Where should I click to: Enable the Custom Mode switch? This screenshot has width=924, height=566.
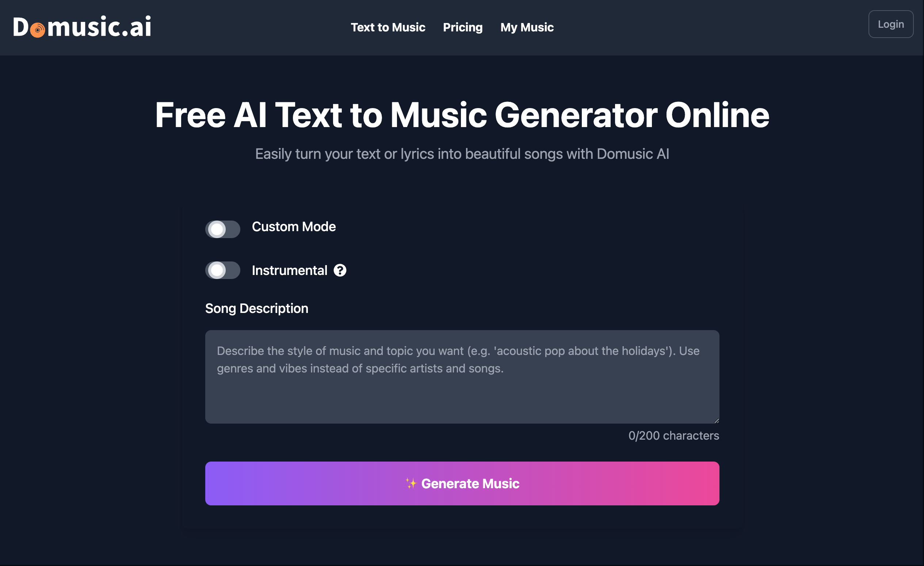[222, 229]
